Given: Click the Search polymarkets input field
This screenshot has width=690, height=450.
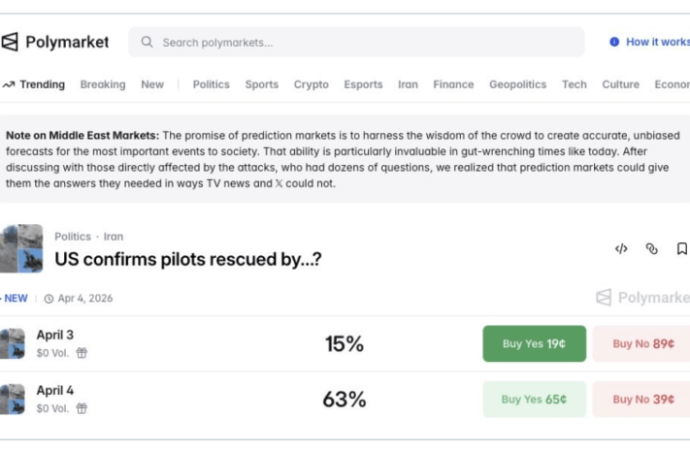Looking at the screenshot, I should pos(360,42).
